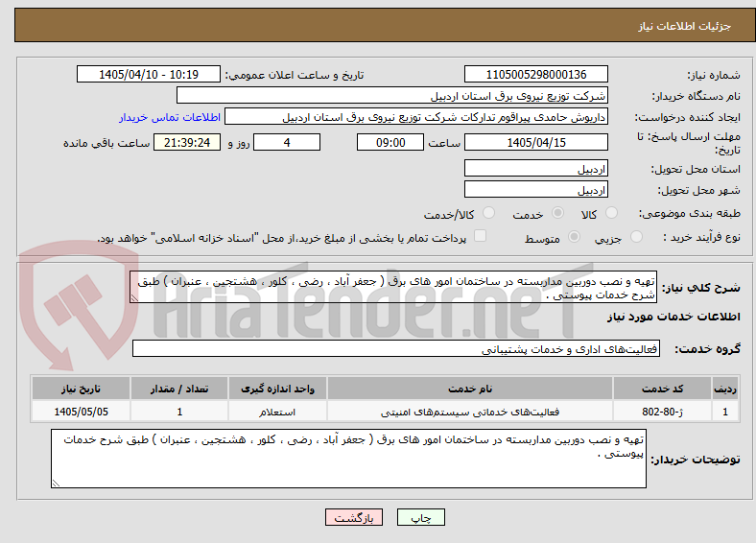Click the شرح کلی نیاز text area
Image resolution: width=756 pixels, height=543 pixels.
pos(393,287)
